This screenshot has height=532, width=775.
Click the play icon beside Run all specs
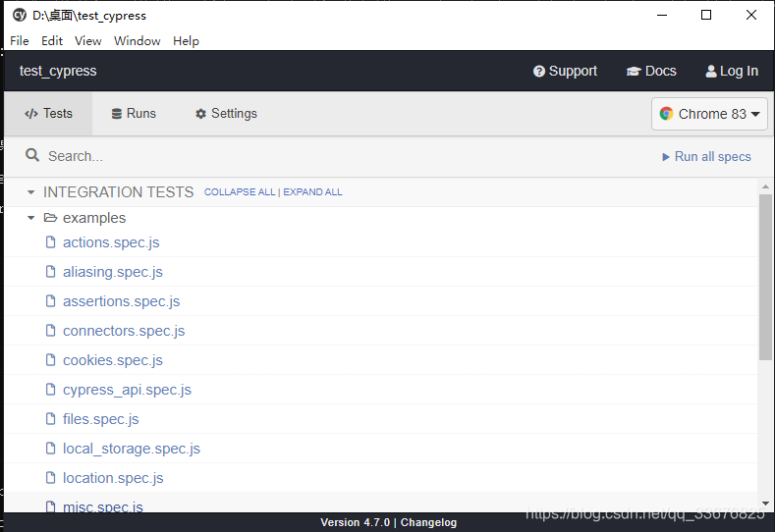tap(666, 157)
